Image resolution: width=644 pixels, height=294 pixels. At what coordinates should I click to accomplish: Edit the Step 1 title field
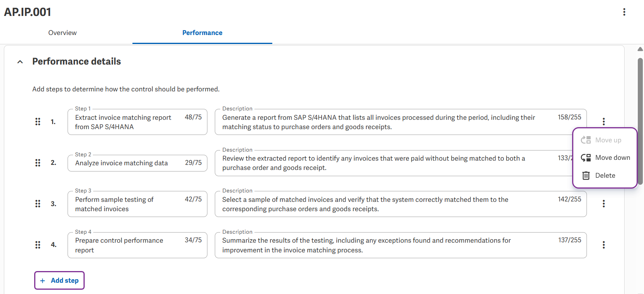[x=138, y=122]
